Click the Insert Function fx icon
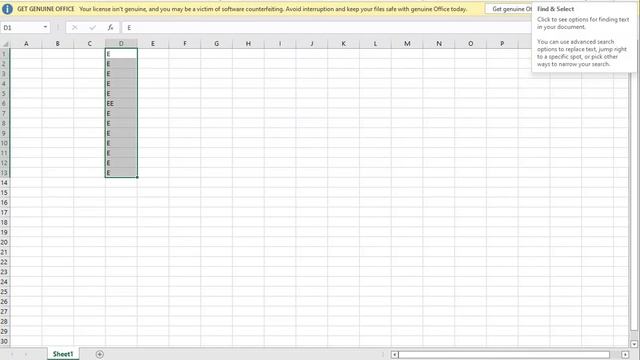 pyautogui.click(x=110, y=27)
